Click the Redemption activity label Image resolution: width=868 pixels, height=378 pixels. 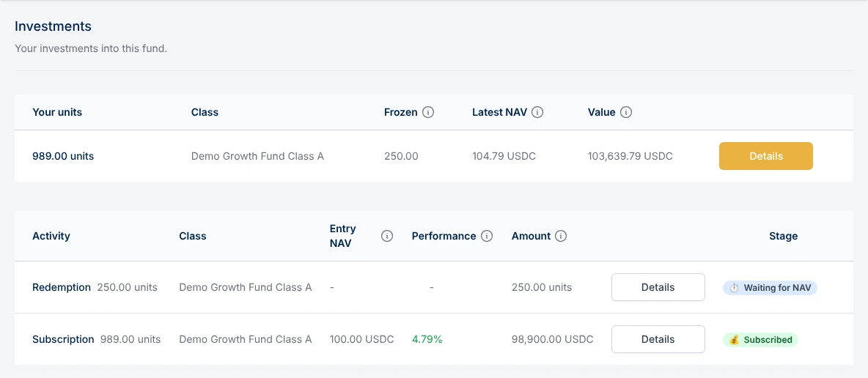(62, 287)
